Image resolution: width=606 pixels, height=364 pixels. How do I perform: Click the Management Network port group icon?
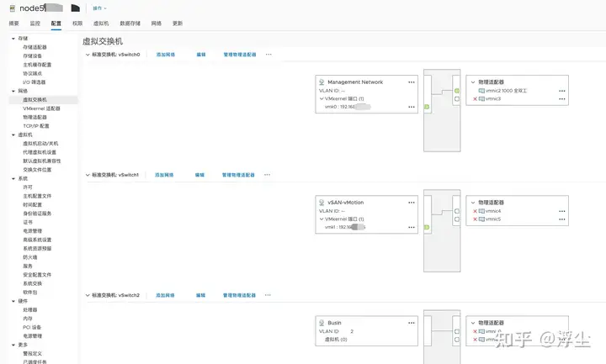(322, 82)
